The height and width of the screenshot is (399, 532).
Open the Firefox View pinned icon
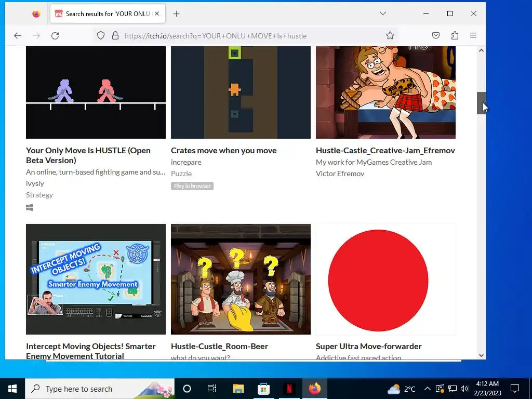[36, 14]
